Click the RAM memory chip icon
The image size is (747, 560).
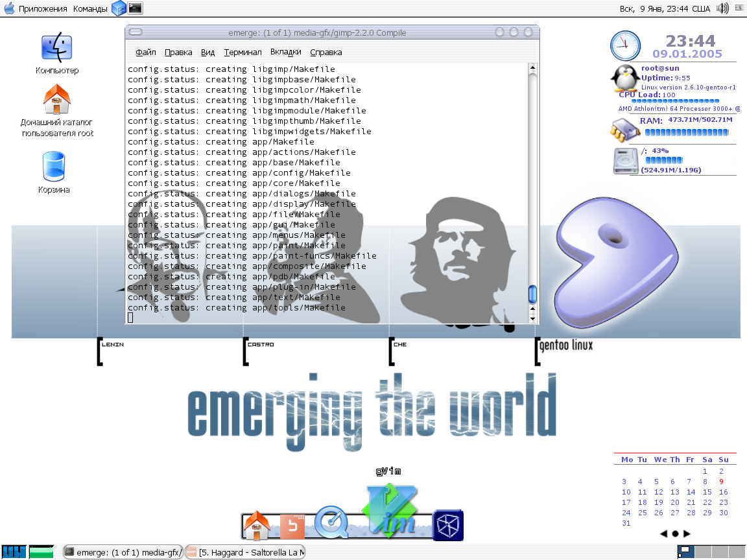click(625, 130)
